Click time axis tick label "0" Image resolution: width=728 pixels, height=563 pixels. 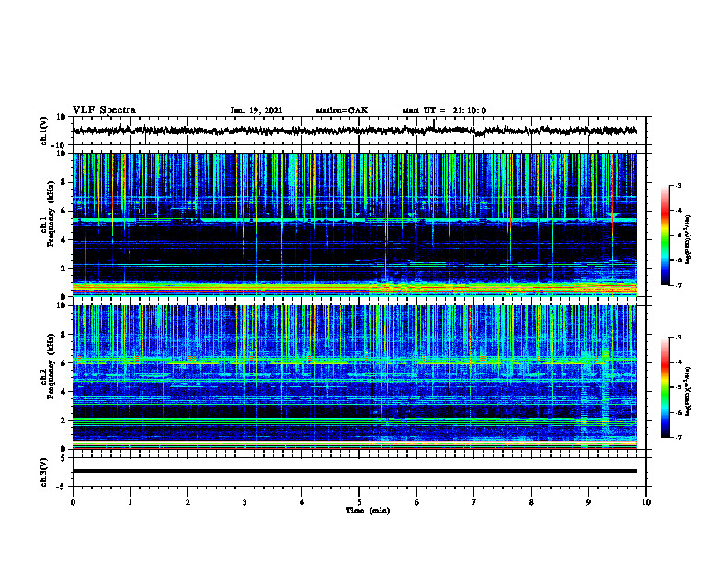point(73,502)
